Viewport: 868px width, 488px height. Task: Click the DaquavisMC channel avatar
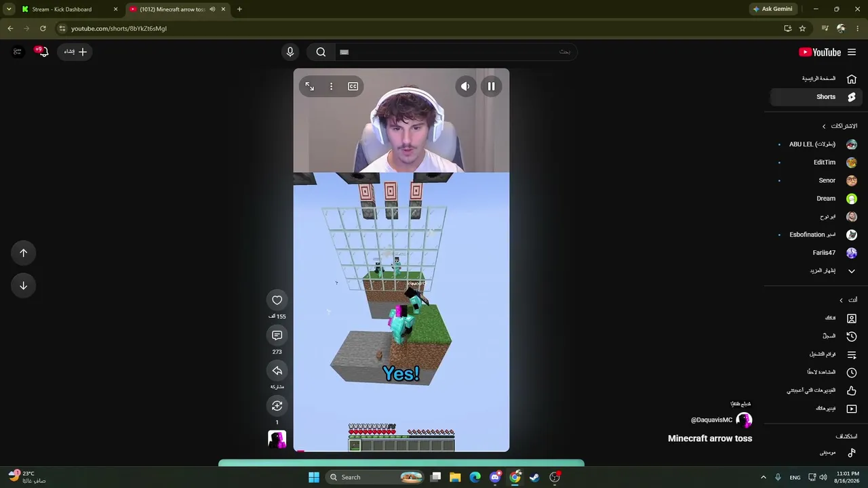744,420
